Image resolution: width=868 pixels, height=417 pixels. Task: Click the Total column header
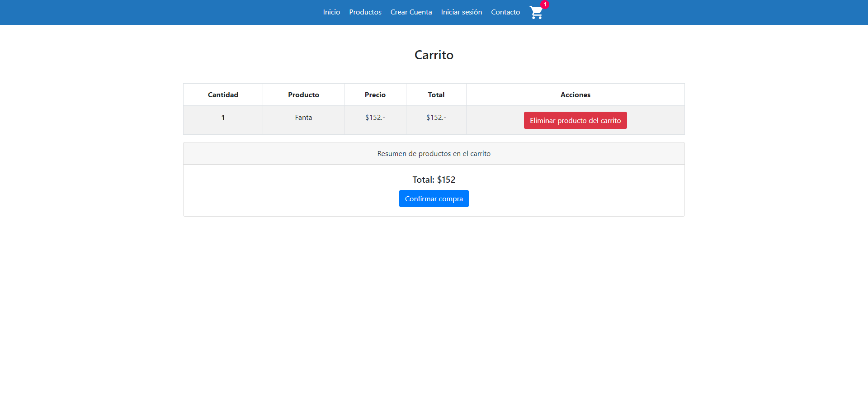(436, 95)
